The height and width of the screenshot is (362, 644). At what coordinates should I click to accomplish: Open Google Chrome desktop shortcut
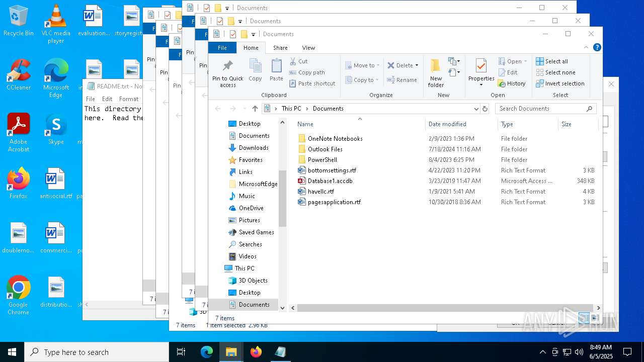coord(18,296)
